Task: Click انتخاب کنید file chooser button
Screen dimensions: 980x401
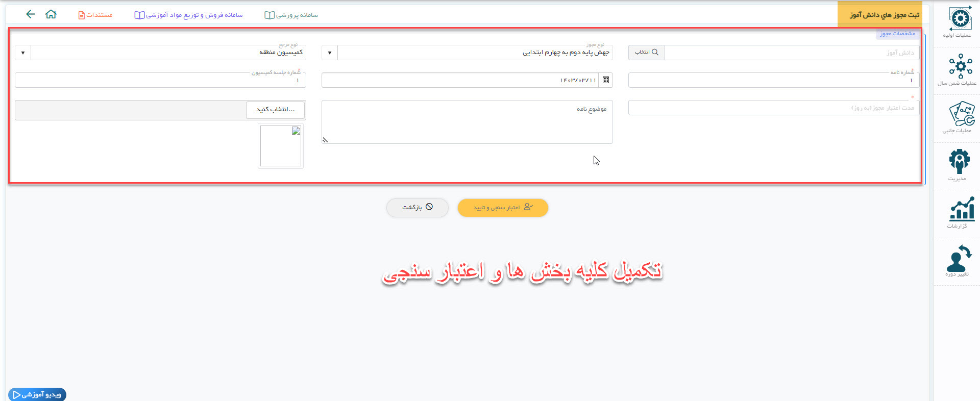Action: 275,110
